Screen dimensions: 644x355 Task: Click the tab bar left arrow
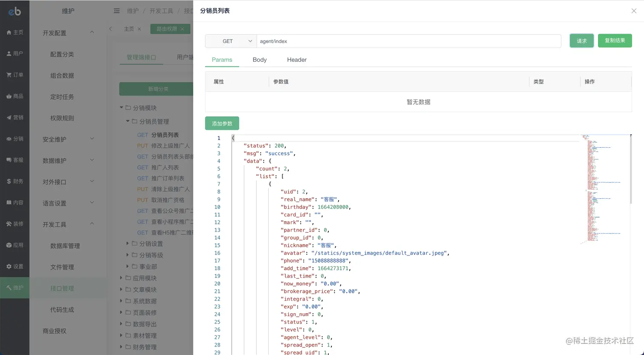111,29
